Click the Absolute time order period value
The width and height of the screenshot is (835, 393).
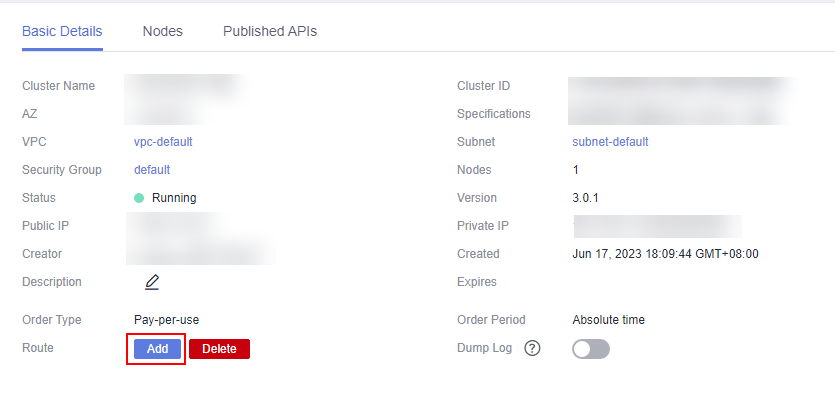click(x=608, y=320)
